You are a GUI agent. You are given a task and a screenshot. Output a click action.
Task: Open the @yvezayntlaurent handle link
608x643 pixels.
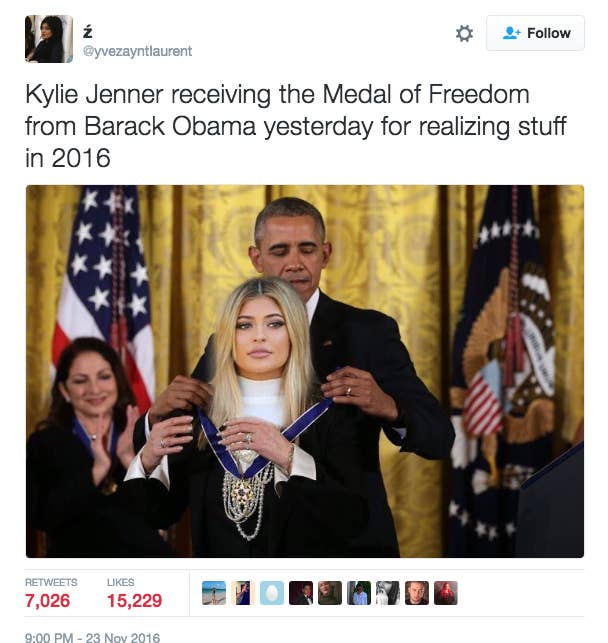point(137,51)
